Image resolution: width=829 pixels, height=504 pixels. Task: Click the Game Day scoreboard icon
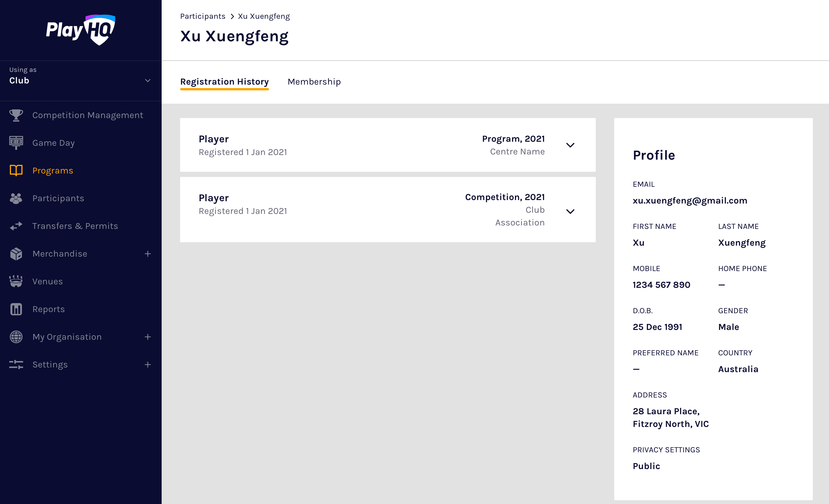point(16,143)
